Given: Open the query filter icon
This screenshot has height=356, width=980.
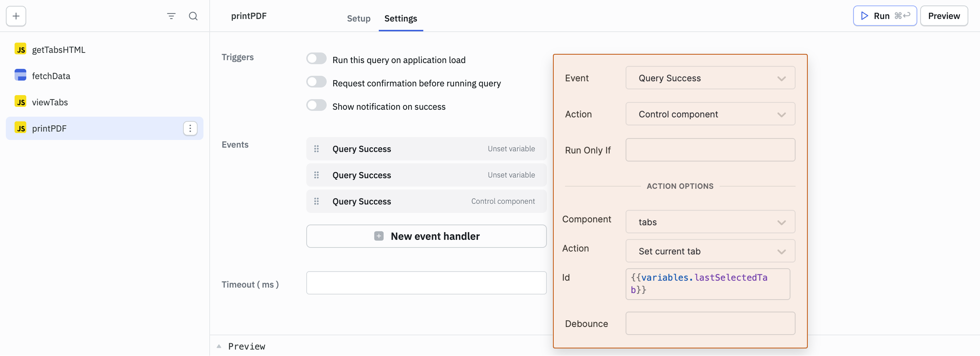Looking at the screenshot, I should (171, 16).
